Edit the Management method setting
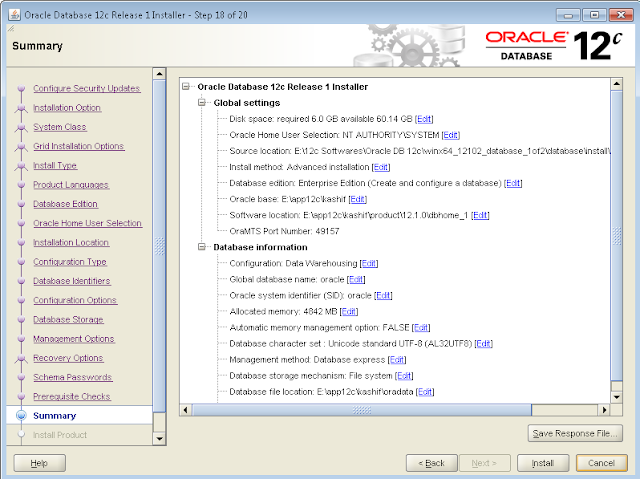Screen dimensions: 640x479 click(x=397, y=359)
